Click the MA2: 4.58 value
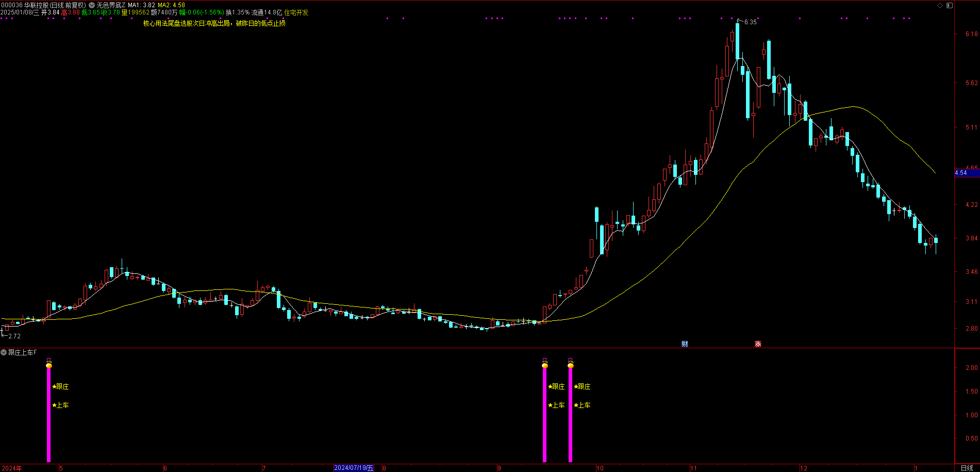 [171, 5]
